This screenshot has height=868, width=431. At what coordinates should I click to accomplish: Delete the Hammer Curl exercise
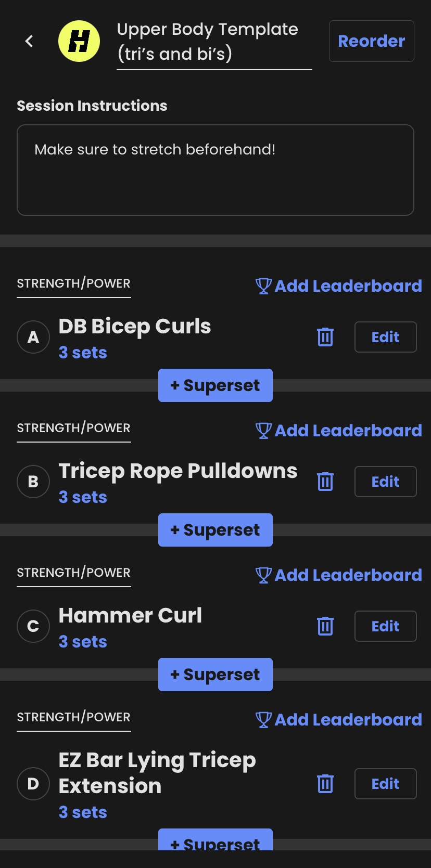tap(325, 626)
